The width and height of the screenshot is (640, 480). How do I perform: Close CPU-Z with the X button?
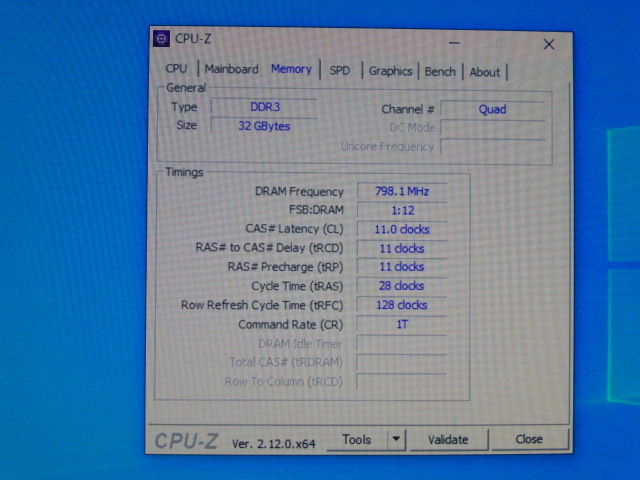point(549,44)
